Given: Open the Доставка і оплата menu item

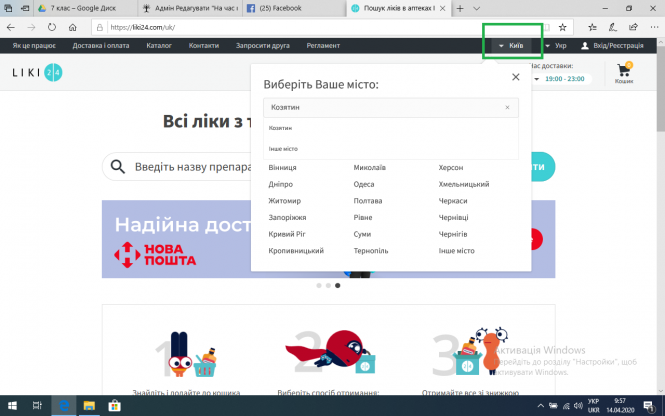Looking at the screenshot, I should [102, 46].
